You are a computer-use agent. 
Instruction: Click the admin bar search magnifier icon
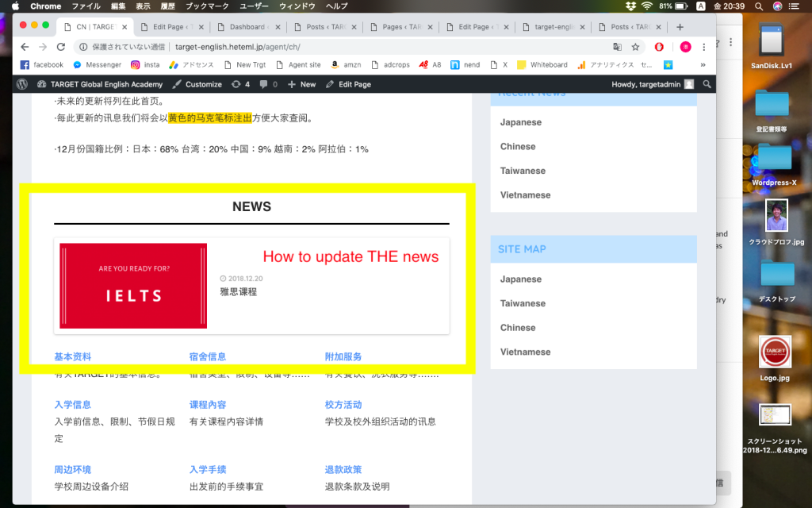click(x=707, y=84)
